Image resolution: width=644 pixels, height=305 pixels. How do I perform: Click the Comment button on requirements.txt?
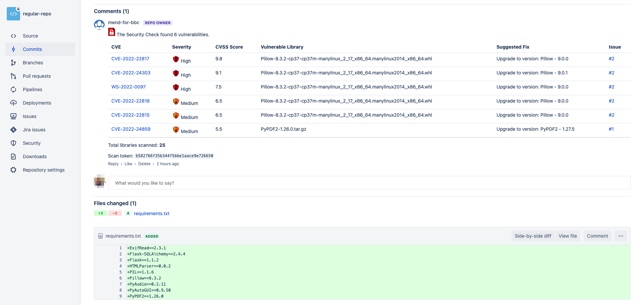point(597,236)
